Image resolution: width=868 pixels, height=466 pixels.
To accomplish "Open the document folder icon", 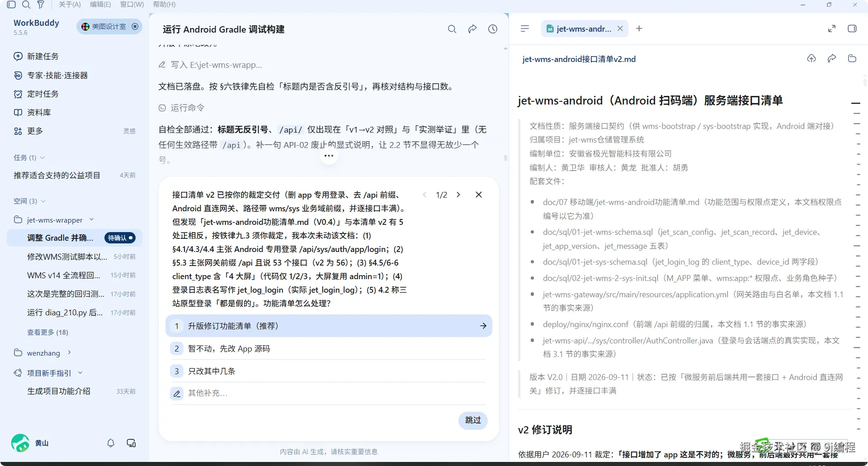I will point(852,58).
